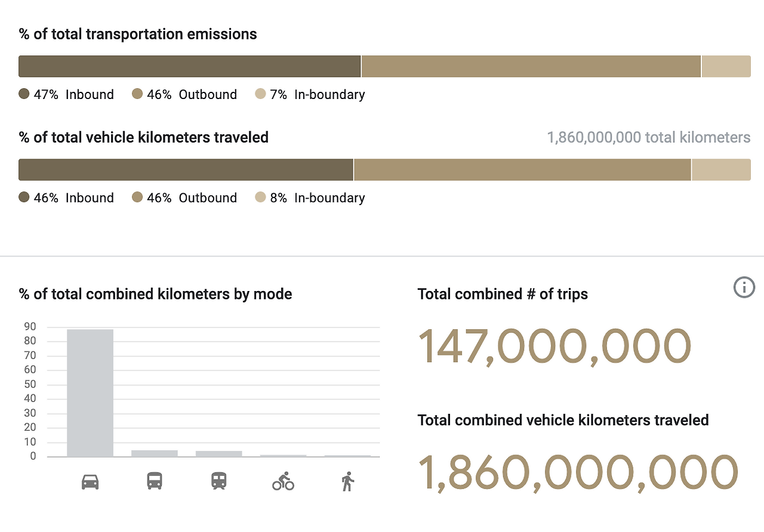Click the Inbound segment of the emissions bar
The width and height of the screenshot is (764, 532).
click(x=190, y=66)
